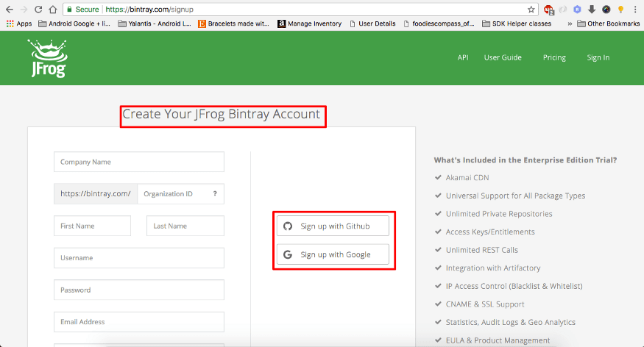
Task: Click Access Keys/Entitlements text
Action: coord(490,232)
